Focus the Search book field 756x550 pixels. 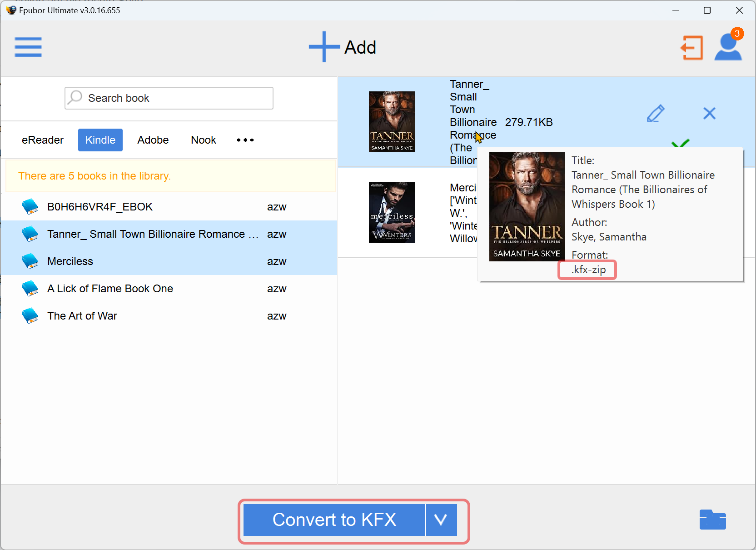point(169,98)
